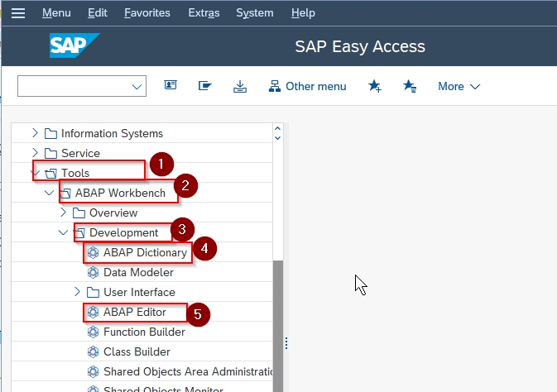Open the Menu menu
This screenshot has height=392, width=557.
[56, 13]
